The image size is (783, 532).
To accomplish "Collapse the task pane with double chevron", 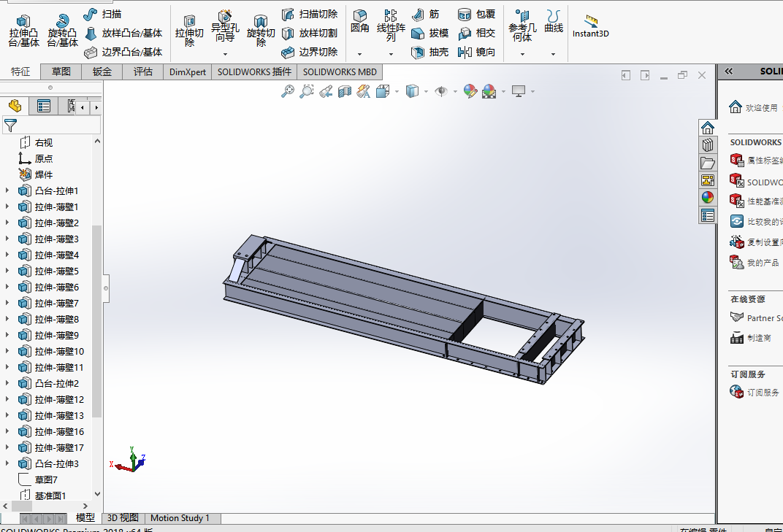I will (x=728, y=72).
